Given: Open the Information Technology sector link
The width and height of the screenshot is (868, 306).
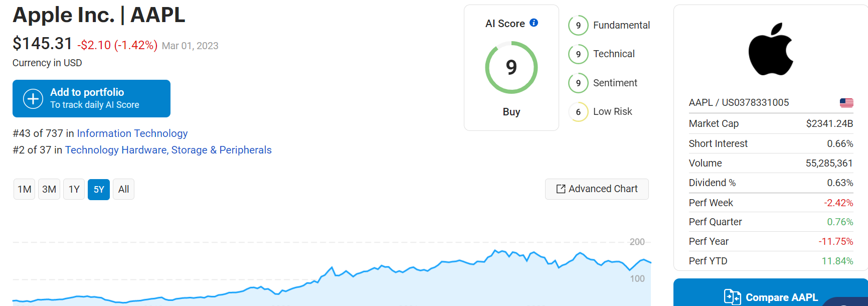Looking at the screenshot, I should click(x=132, y=133).
